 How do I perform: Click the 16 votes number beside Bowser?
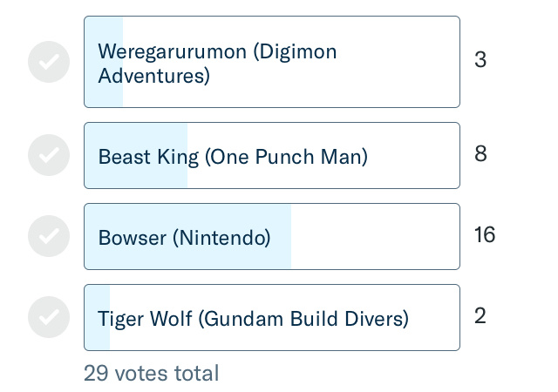pyautogui.click(x=485, y=235)
